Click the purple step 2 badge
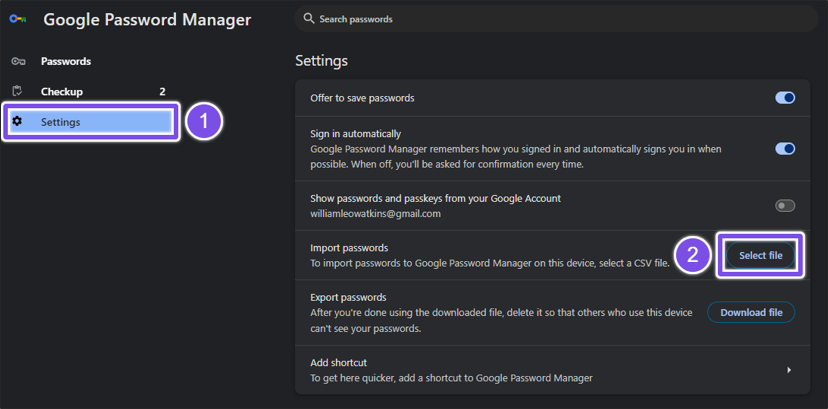Image resolution: width=828 pixels, height=409 pixels. coord(693,254)
